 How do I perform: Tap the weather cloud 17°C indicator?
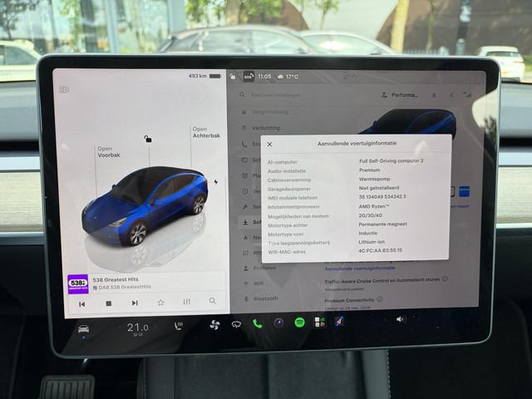[x=288, y=76]
